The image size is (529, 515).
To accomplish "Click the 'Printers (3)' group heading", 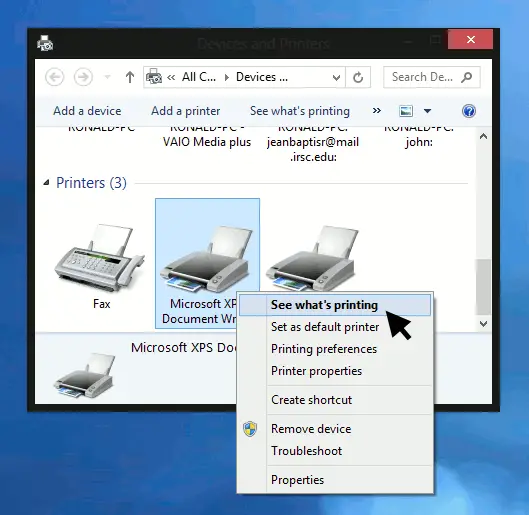I will 91,183.
